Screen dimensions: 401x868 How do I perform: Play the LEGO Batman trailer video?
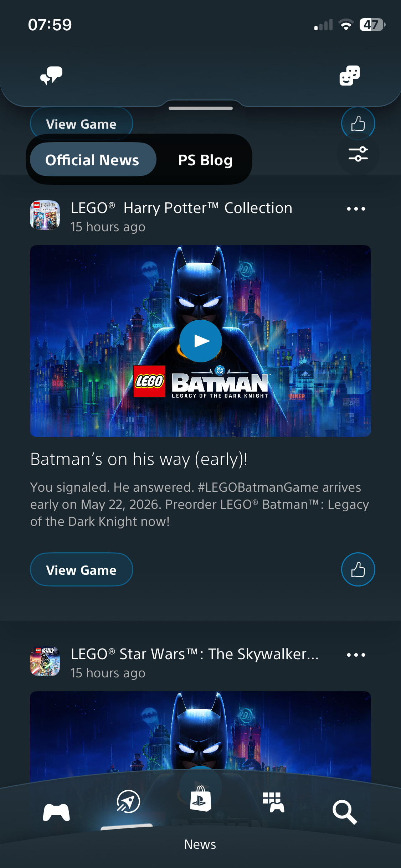[x=200, y=341]
